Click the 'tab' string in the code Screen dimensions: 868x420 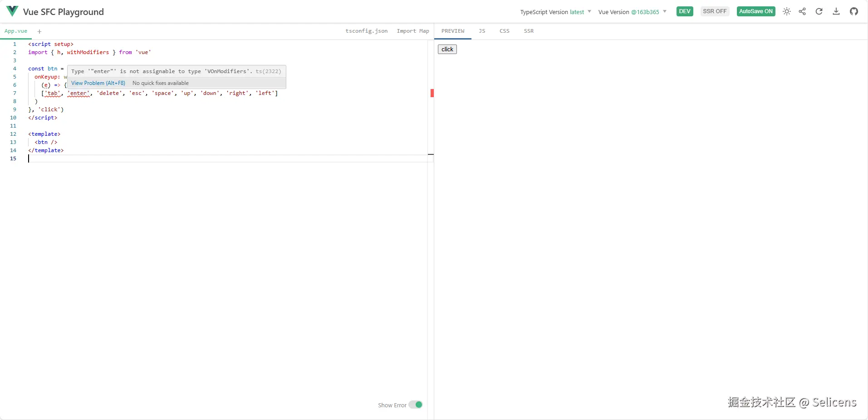pyautogui.click(x=53, y=93)
